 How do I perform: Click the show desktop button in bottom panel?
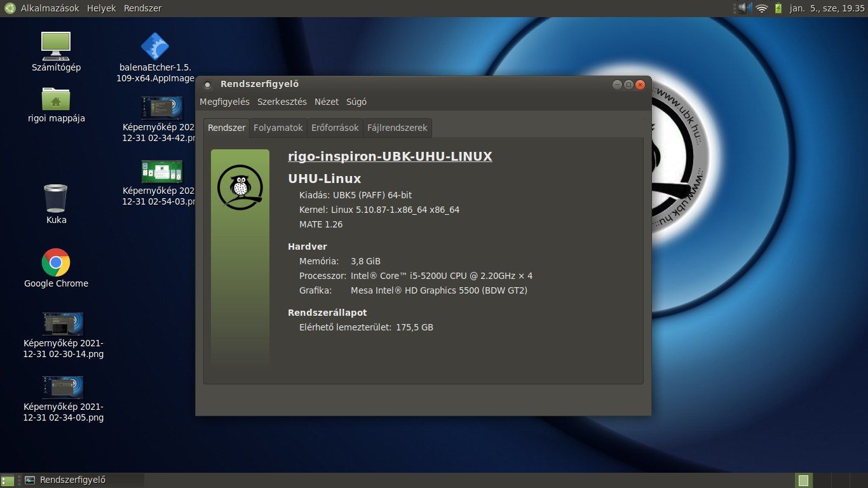[x=8, y=480]
